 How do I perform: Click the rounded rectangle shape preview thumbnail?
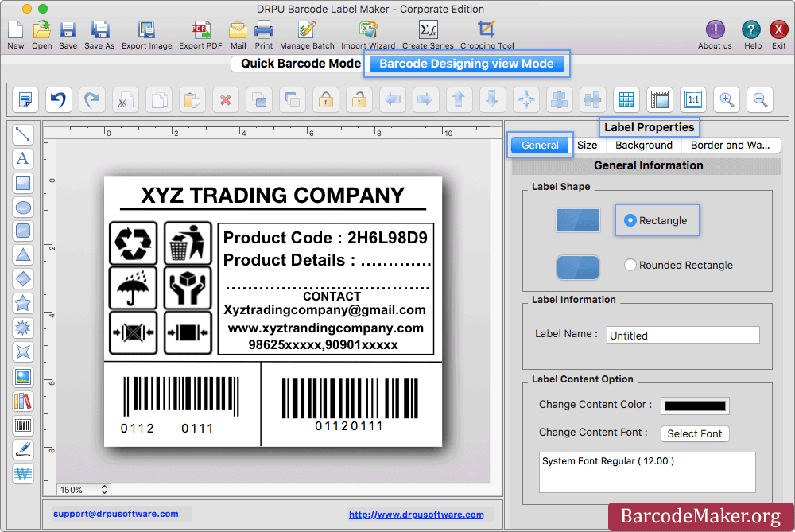577,267
